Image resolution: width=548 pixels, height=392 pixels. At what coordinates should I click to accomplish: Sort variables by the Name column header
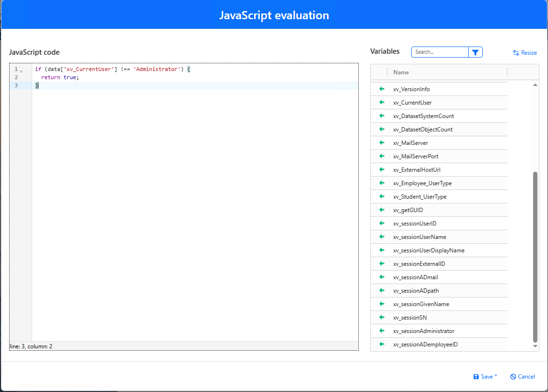point(401,72)
